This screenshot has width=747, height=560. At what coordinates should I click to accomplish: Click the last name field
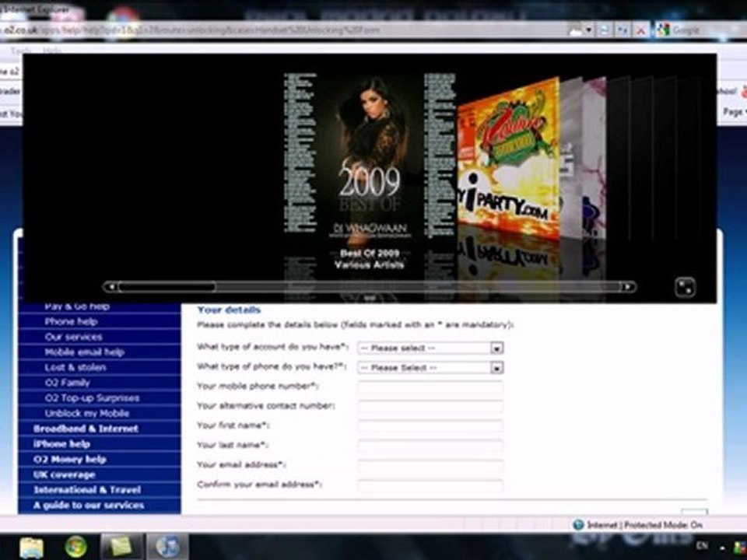(x=430, y=446)
